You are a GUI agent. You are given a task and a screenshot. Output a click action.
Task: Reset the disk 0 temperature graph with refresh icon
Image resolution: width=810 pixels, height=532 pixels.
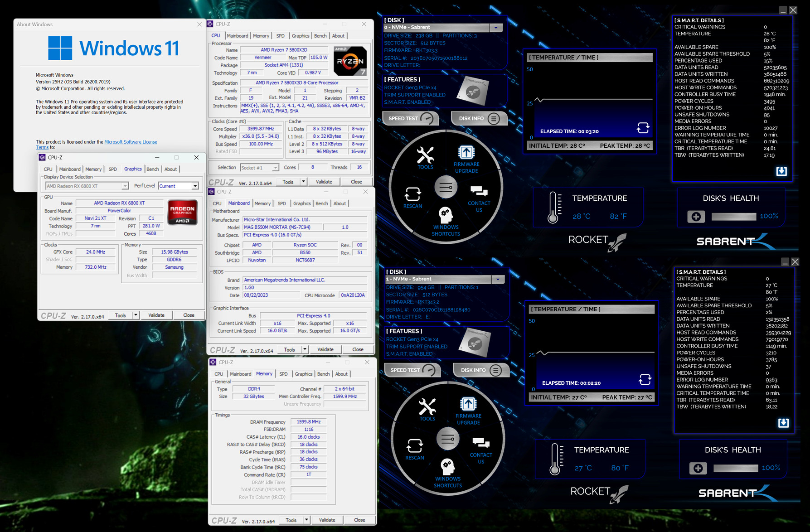[x=643, y=128]
